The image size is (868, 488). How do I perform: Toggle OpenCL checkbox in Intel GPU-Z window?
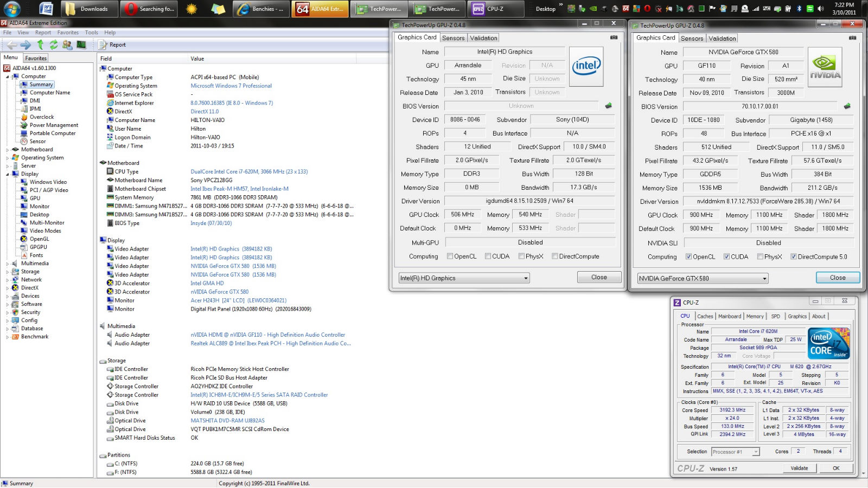(450, 256)
